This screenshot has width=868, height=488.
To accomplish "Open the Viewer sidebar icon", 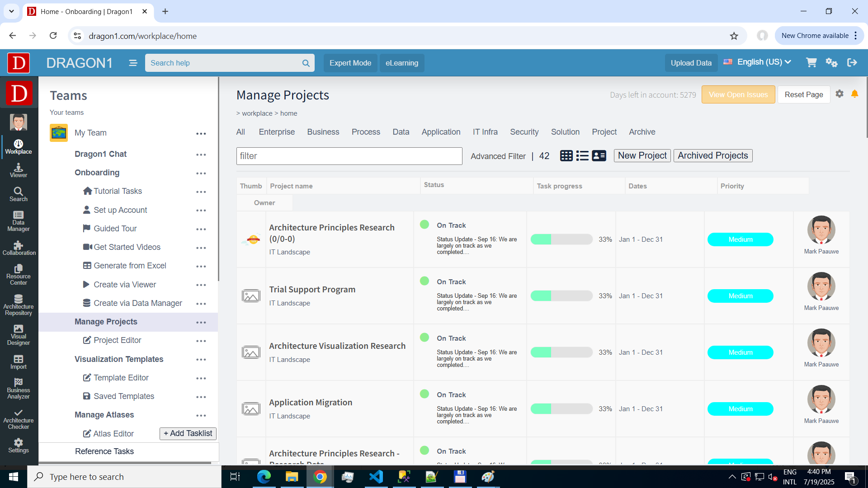I will coord(19,171).
